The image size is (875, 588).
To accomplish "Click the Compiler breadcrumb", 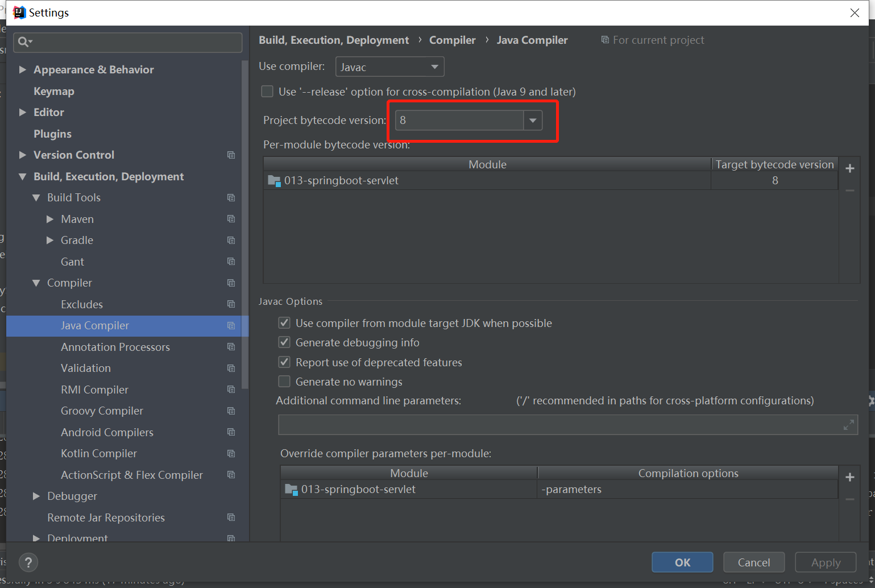I will click(452, 40).
